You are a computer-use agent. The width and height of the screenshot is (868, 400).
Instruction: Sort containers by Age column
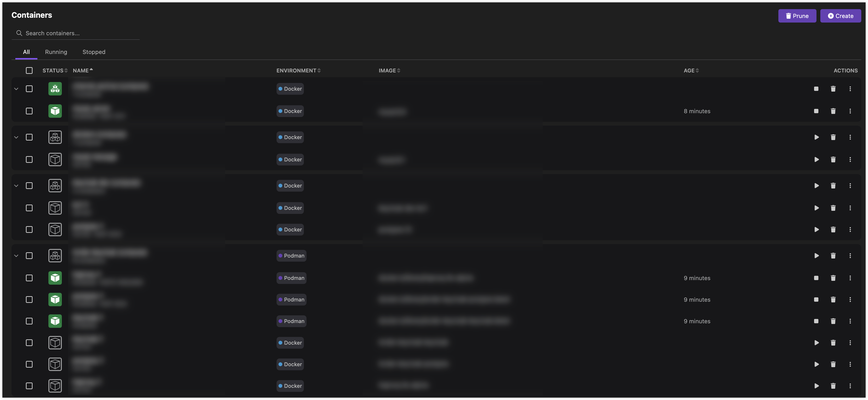[691, 71]
